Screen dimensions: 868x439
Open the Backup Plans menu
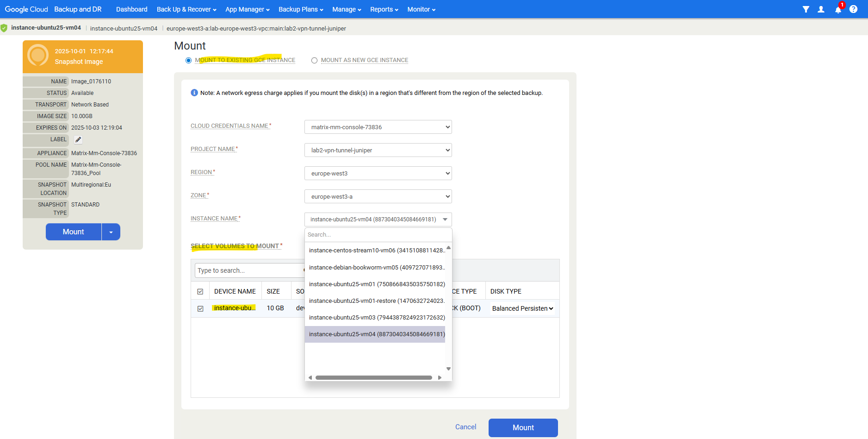[x=301, y=9]
